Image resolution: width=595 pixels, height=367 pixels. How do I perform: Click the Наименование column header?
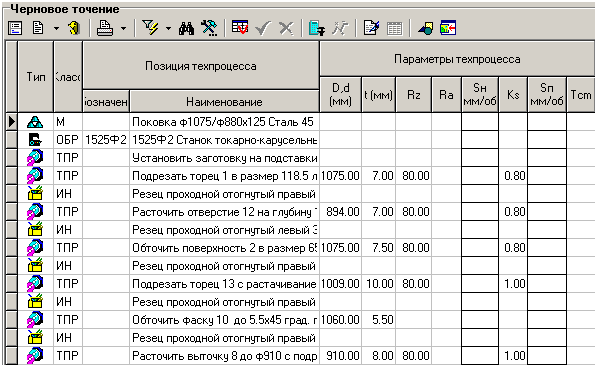tap(224, 102)
